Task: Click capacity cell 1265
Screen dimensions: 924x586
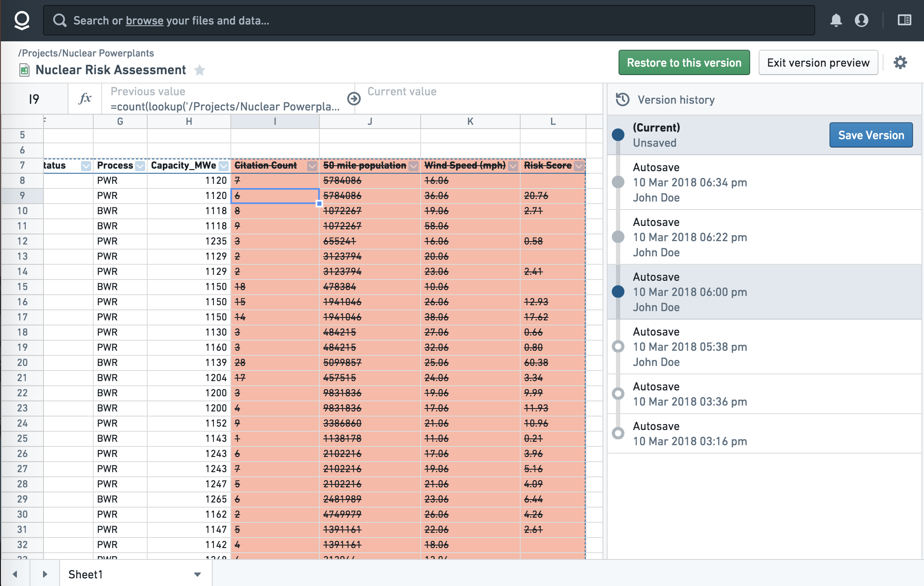Action: (189, 499)
